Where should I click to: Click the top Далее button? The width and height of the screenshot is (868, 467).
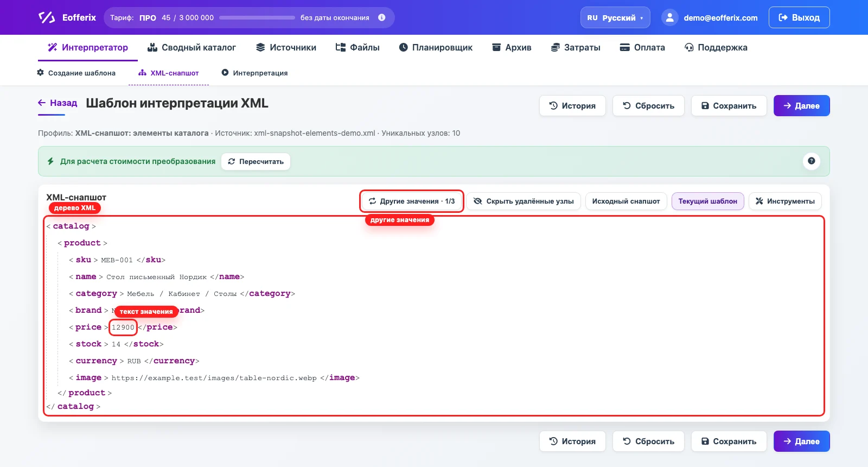tap(801, 106)
